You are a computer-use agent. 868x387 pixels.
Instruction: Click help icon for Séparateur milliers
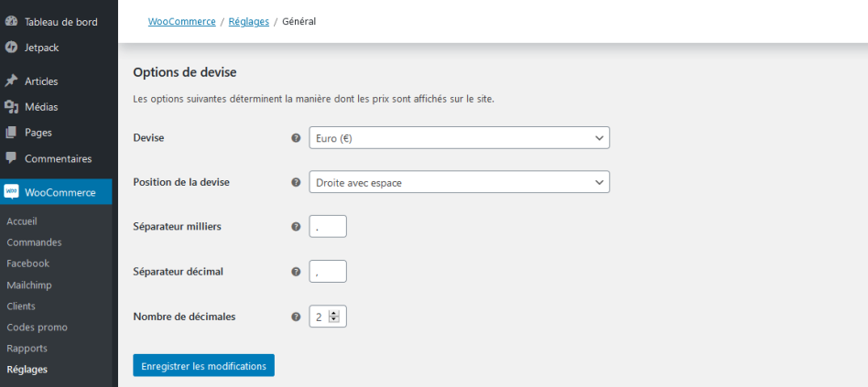[x=296, y=226]
